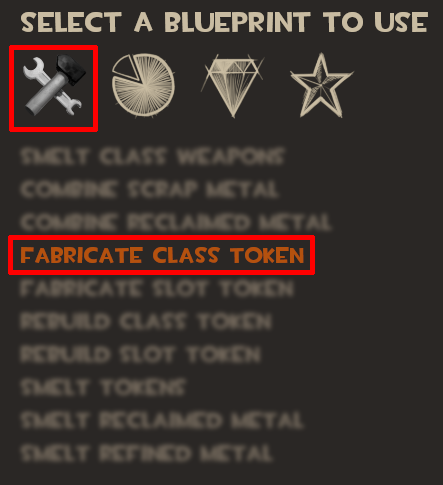Click the Select a Blueprint to Use heading
Screen dimensions: 443x485
coord(224,22)
